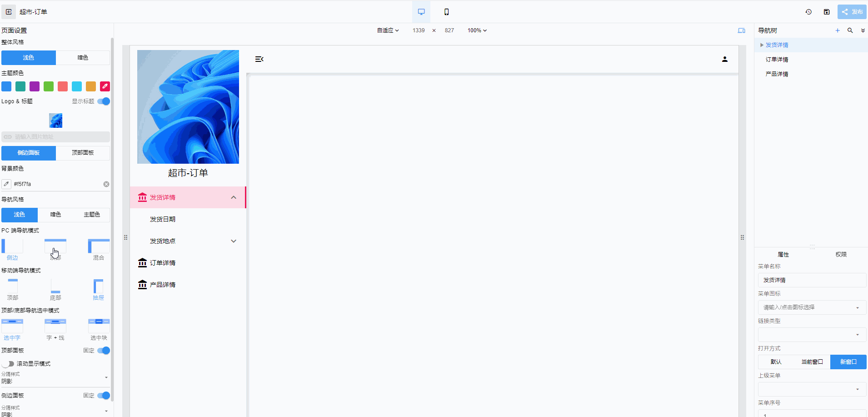Image resolution: width=868 pixels, height=417 pixels.
Task: Choose 字 + 线 selection mode
Action: point(55,330)
